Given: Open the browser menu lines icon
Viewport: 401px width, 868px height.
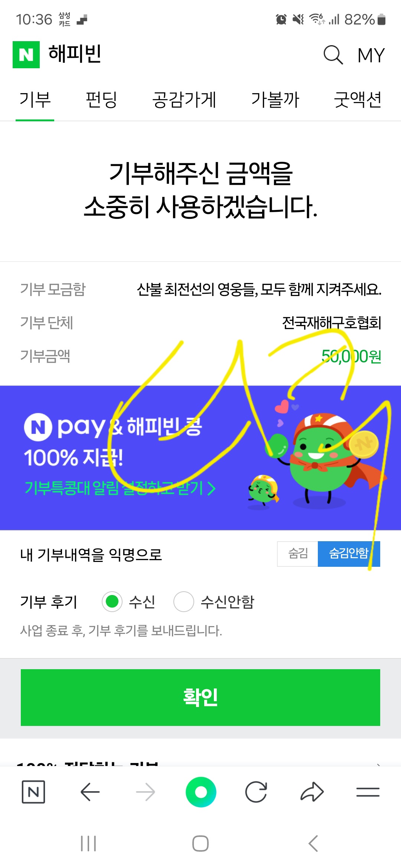Looking at the screenshot, I should [x=368, y=792].
